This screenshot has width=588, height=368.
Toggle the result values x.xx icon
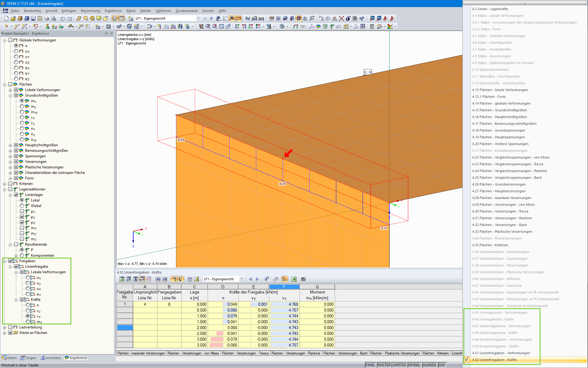point(239,18)
